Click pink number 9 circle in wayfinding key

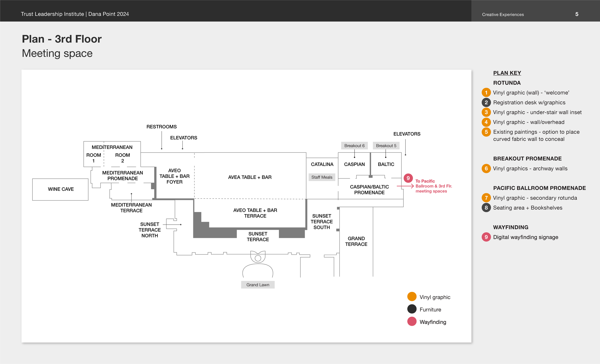coord(486,237)
